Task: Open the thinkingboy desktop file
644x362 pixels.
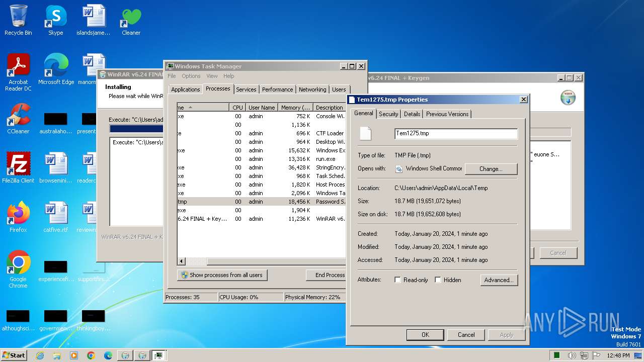Action: tap(94, 320)
